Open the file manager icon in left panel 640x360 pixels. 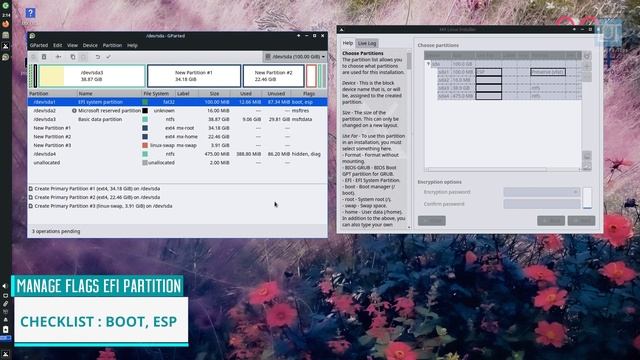5,35
